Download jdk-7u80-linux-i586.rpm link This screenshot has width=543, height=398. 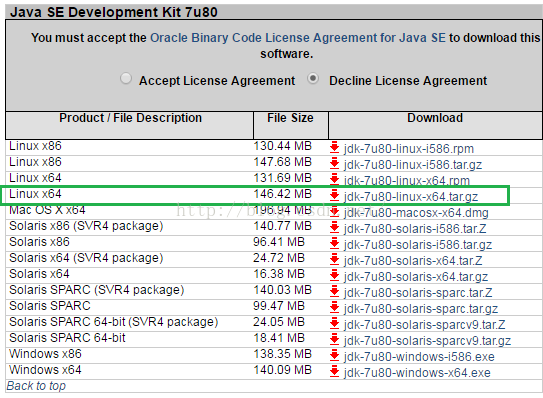click(409, 149)
